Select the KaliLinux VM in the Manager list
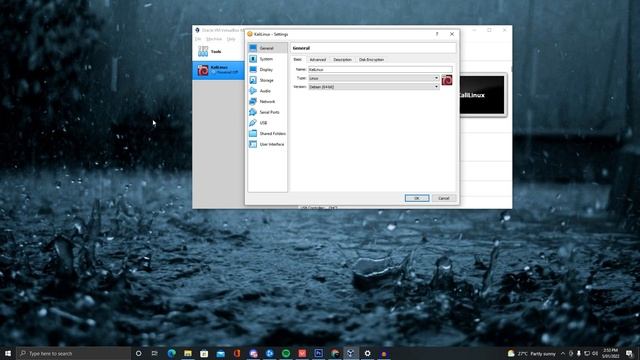Viewport: 640px width, 360px height. point(218,70)
